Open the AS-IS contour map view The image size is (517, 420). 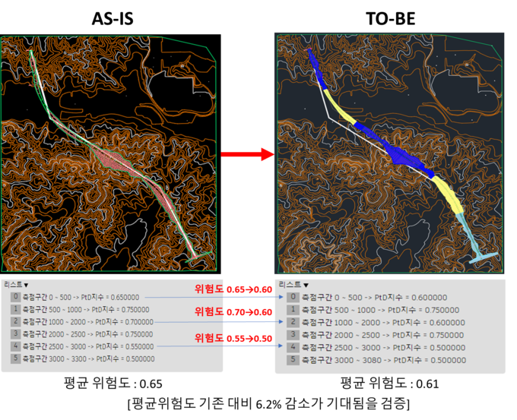click(110, 154)
